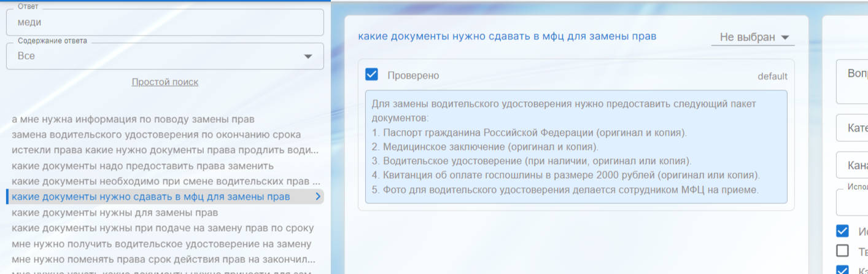Screen dimensions: 868x274
Task: Enable the unchecked checkbox labeled 'Тв'
Action: click(x=843, y=251)
